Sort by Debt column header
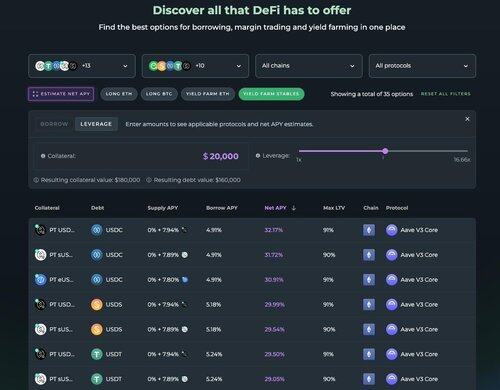 (97, 208)
